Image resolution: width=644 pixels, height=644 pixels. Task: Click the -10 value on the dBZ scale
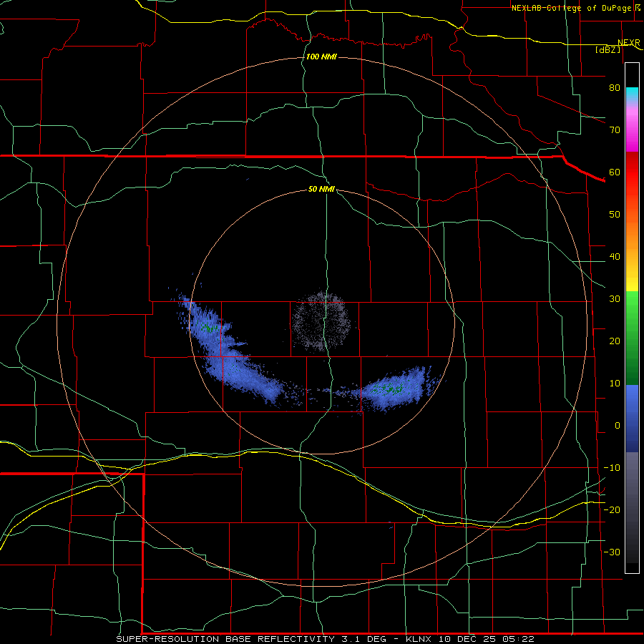pyautogui.click(x=612, y=468)
